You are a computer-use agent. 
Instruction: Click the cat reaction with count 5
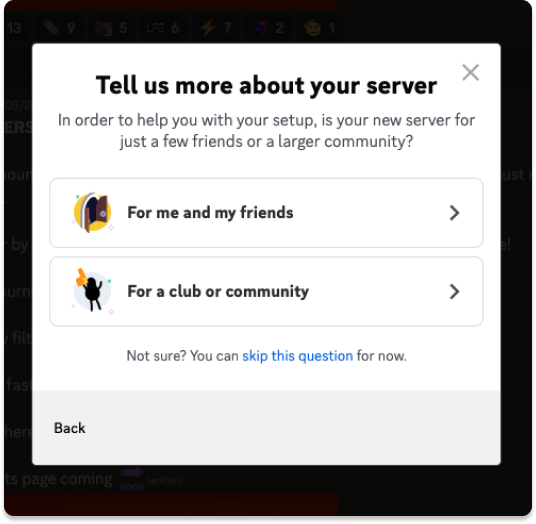pyautogui.click(x=111, y=28)
